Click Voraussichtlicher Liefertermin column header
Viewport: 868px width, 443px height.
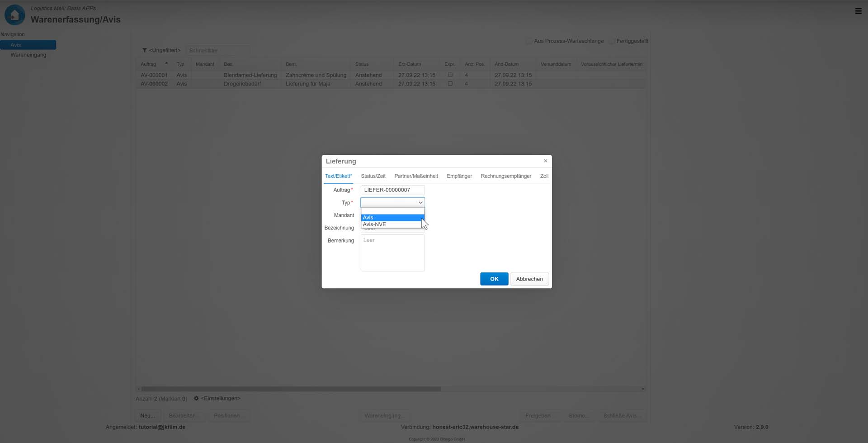coord(611,64)
